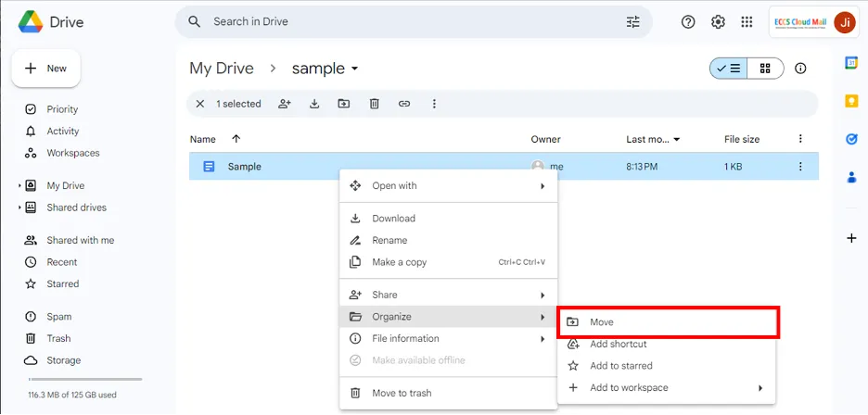Click the storage usage progress bar
This screenshot has height=415, width=868.
tap(84, 379)
